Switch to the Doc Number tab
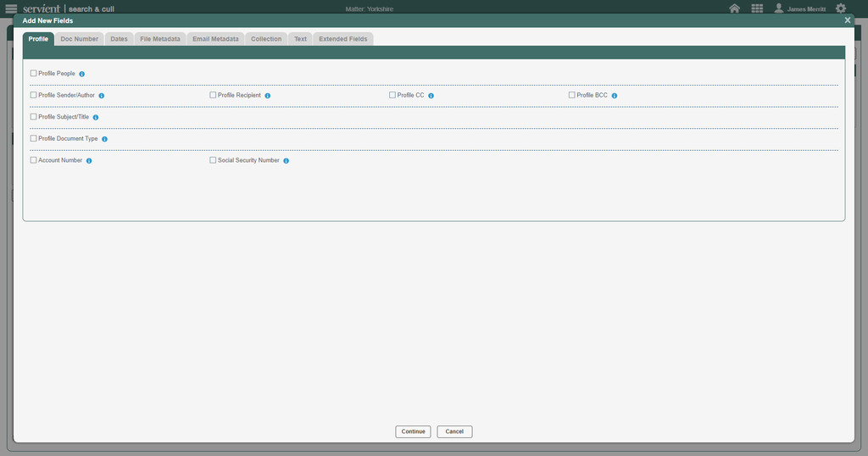The width and height of the screenshot is (868, 456). (x=80, y=39)
